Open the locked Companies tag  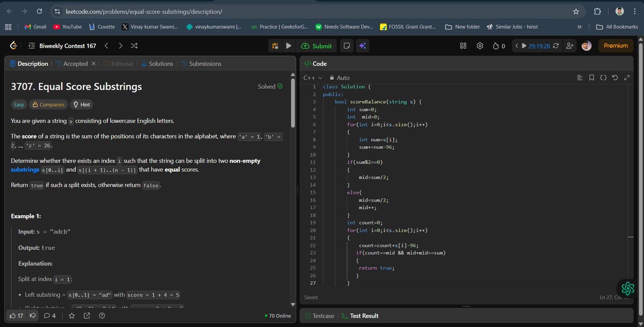click(49, 105)
